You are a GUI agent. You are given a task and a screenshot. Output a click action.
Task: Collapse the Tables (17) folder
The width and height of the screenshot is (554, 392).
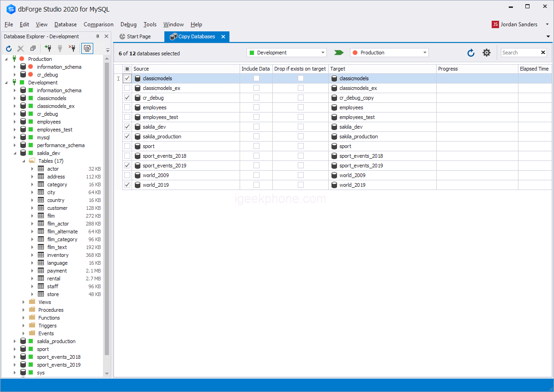coord(24,161)
